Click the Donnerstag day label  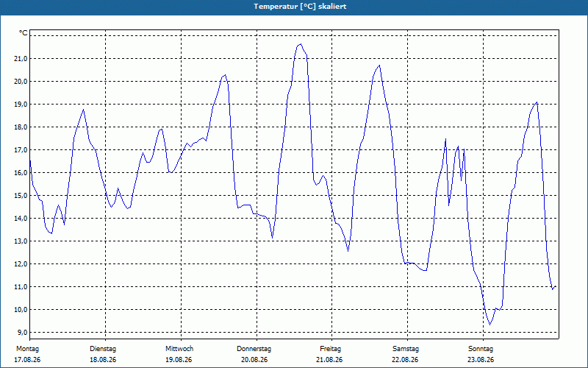point(254,349)
